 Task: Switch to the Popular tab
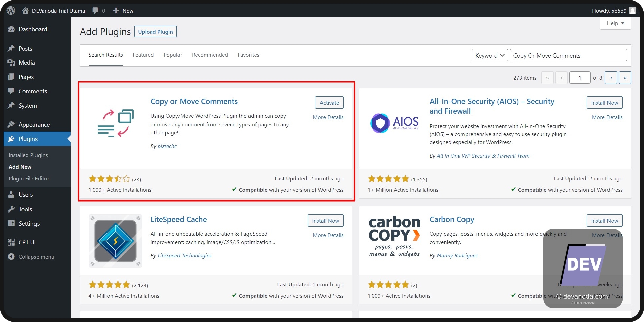pos(173,55)
